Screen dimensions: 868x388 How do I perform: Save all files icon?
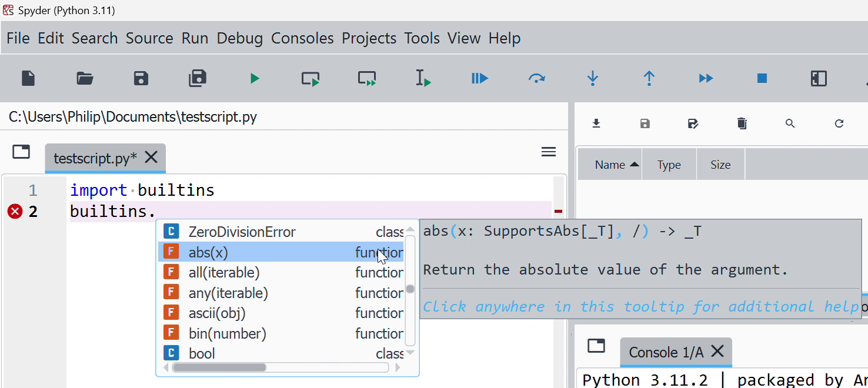[198, 78]
